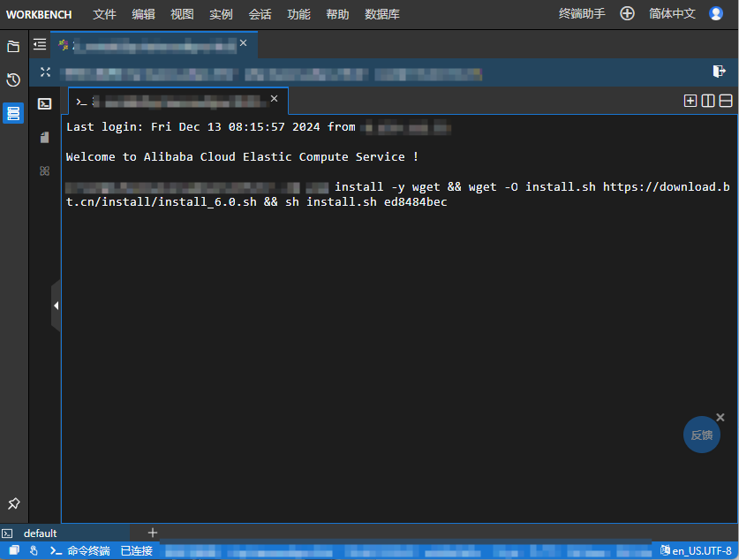Add a new tab beside the default tab
Image resolution: width=739 pixels, height=560 pixels.
pyautogui.click(x=153, y=533)
